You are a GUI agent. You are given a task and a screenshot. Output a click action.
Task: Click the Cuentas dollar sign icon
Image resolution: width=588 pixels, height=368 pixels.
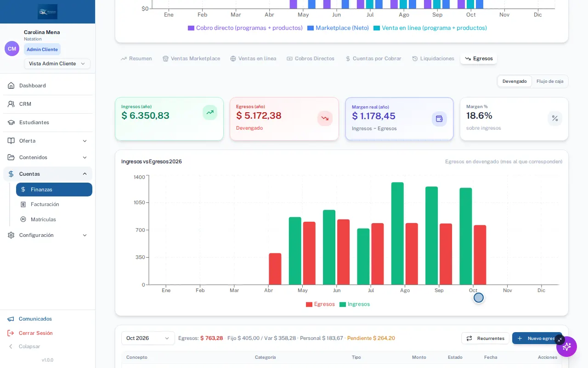(x=11, y=174)
